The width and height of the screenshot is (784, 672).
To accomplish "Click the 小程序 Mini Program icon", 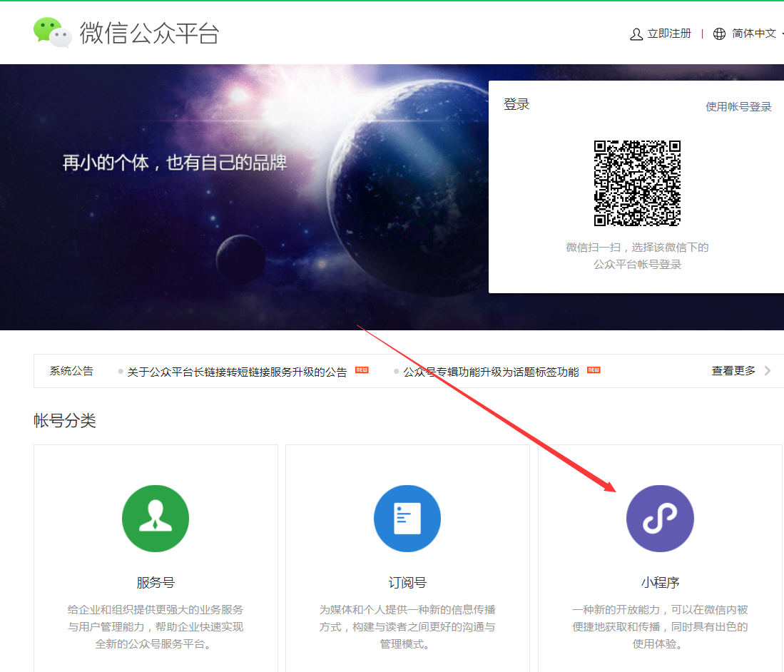I will click(x=659, y=519).
